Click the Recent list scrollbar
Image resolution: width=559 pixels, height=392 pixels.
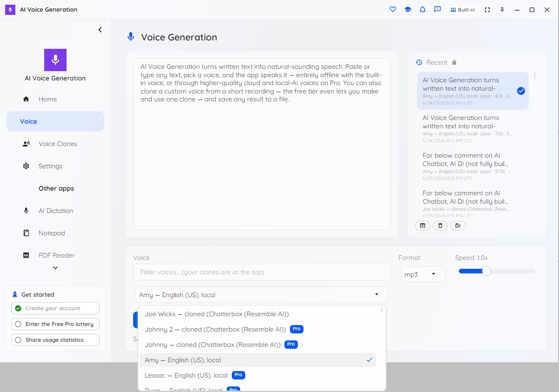click(x=534, y=75)
